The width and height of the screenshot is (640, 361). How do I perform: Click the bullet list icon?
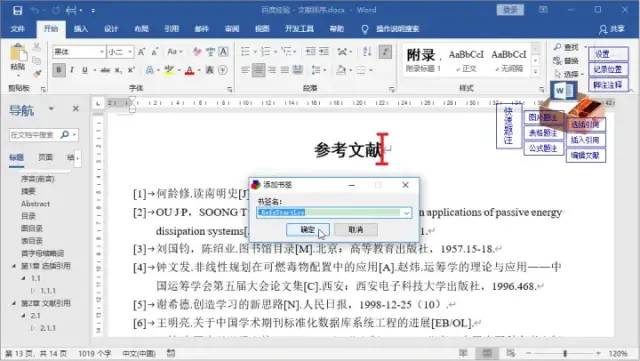pos(245,51)
